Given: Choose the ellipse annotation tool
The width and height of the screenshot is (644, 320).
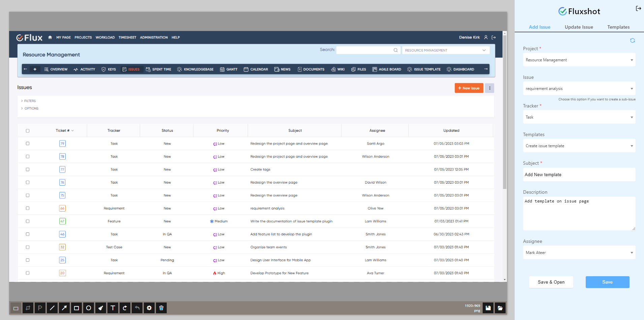Looking at the screenshot, I should (89, 308).
